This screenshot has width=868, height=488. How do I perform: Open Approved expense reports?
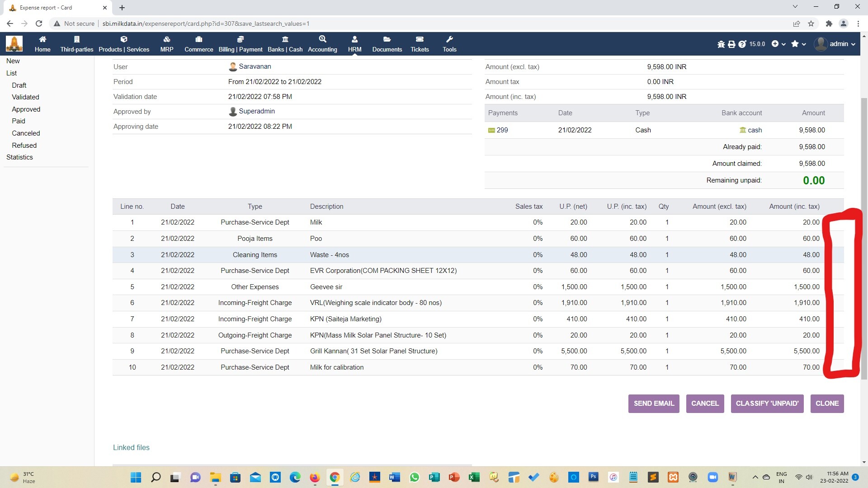[26, 109]
